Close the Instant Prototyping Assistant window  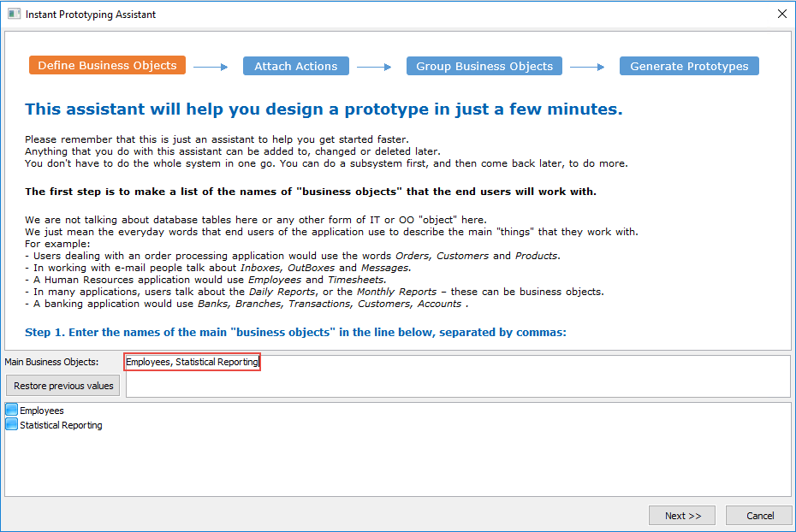781,14
